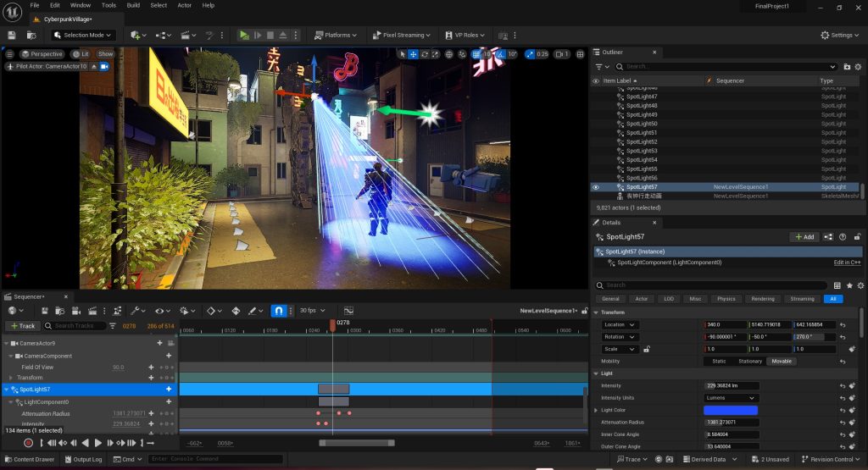Toggle Sequencer snapping magnet button

point(279,311)
